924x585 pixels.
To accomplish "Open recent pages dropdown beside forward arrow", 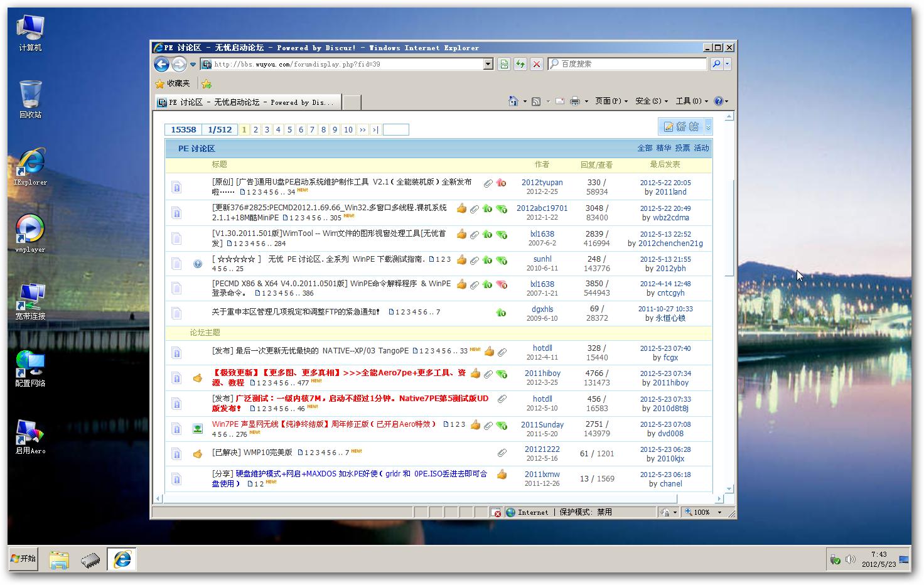I will tap(193, 64).
